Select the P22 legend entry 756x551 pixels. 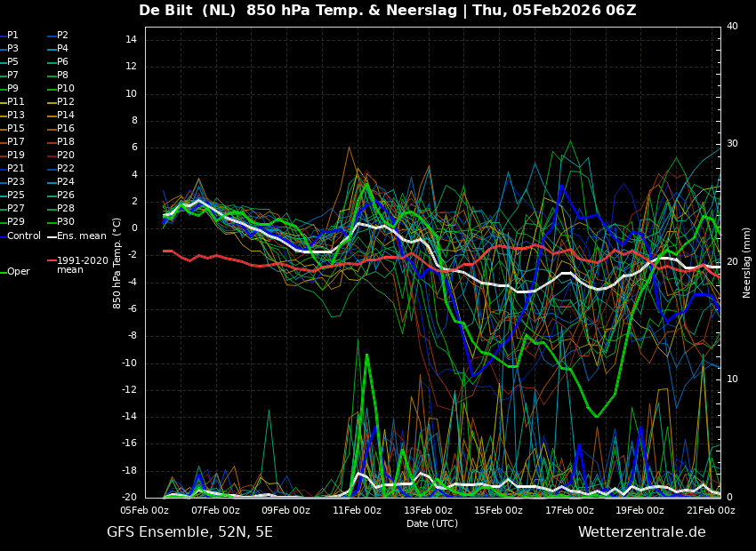click(66, 169)
